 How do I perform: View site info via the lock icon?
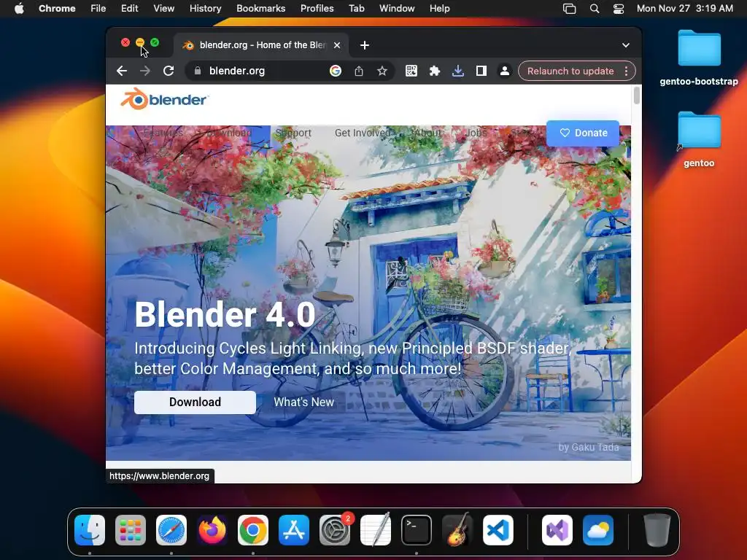[197, 71]
